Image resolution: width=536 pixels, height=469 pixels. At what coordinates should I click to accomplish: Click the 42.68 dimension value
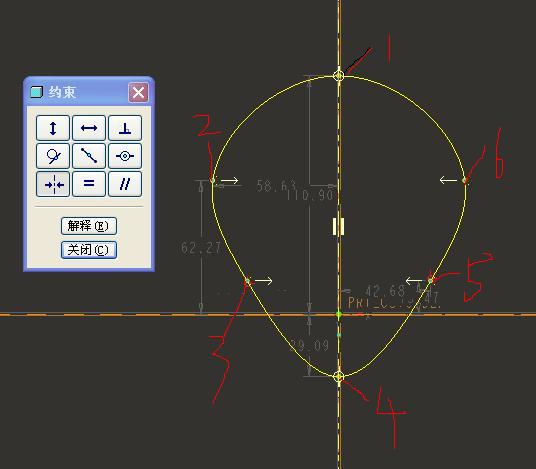[x=385, y=291]
